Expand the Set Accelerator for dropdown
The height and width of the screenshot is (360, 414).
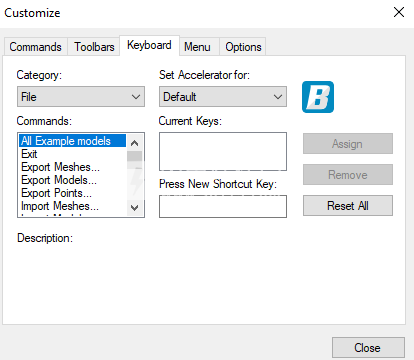(223, 97)
